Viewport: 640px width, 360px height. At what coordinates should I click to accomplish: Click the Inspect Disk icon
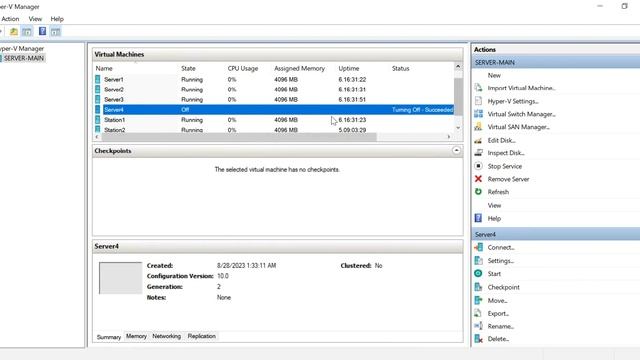(x=478, y=153)
